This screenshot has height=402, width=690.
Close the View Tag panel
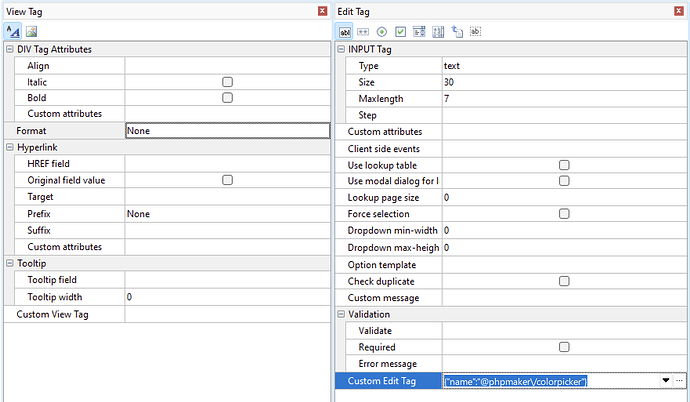click(322, 10)
